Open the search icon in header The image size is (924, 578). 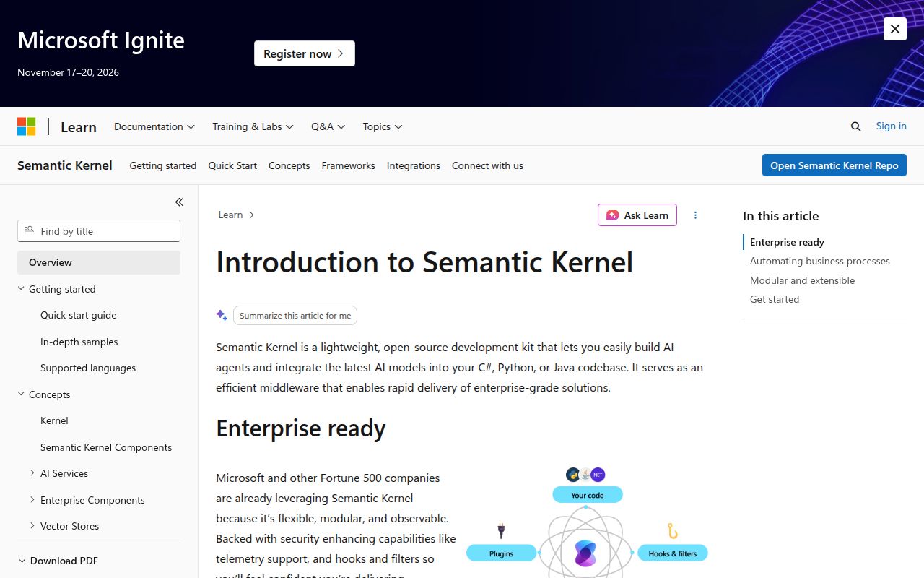pyautogui.click(x=856, y=126)
